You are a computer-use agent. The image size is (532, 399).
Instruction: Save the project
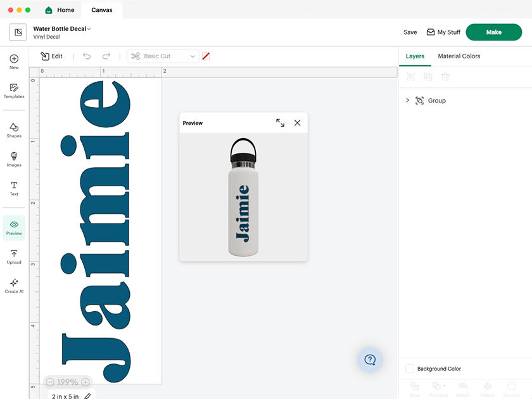(x=410, y=32)
